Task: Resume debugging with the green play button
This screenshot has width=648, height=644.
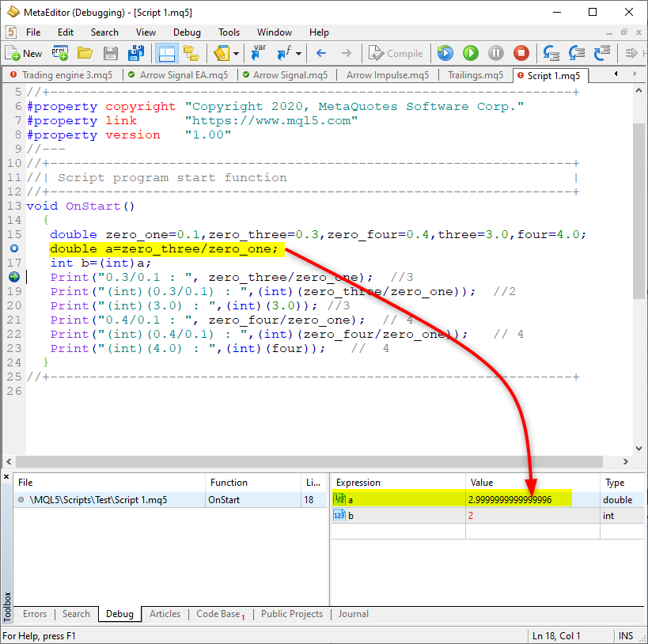Action: pos(471,53)
